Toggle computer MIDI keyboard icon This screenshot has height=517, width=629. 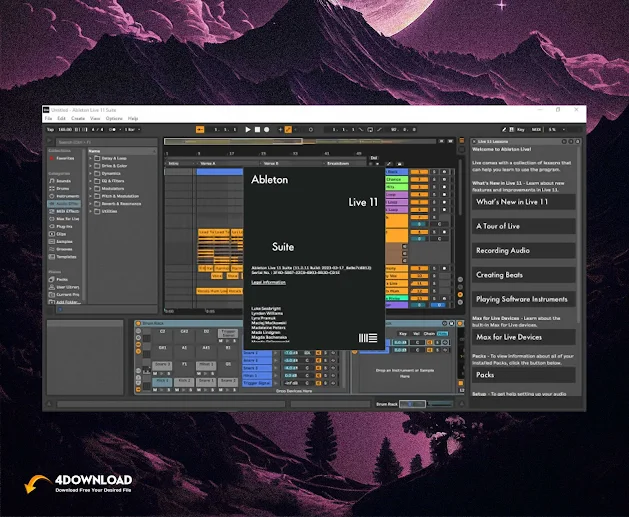(x=512, y=130)
